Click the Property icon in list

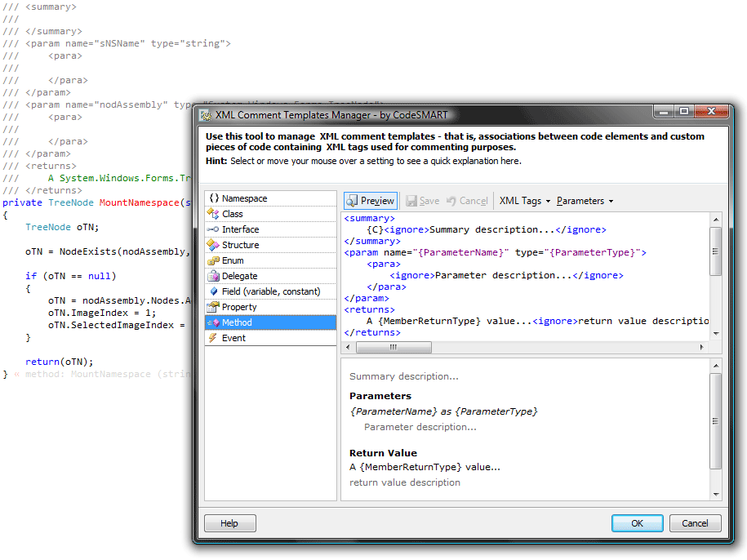(x=213, y=307)
